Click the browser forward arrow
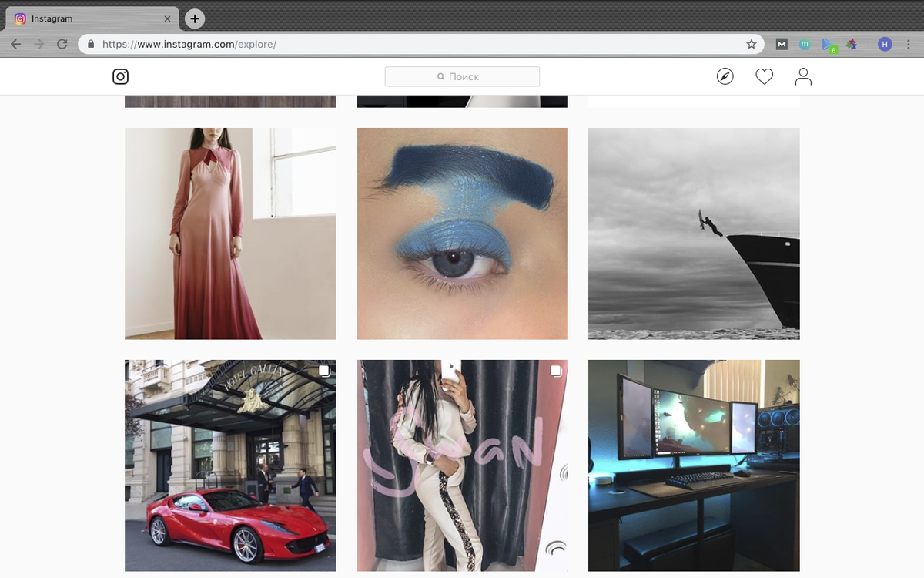This screenshot has width=924, height=578. (x=39, y=44)
